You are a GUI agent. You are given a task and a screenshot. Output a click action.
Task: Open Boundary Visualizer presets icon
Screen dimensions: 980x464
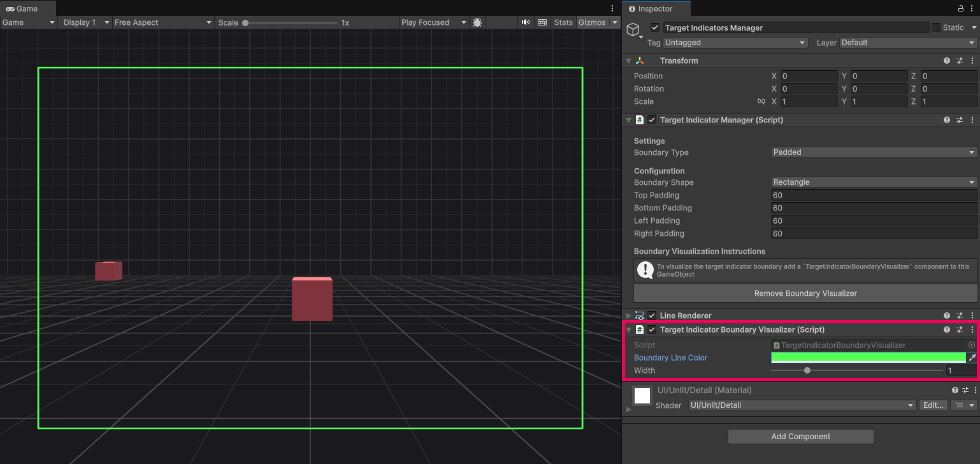tap(960, 330)
